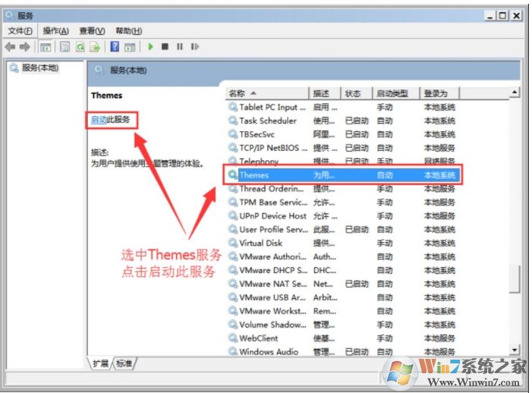Pause service with pause button
532x393 pixels.
pos(179,46)
